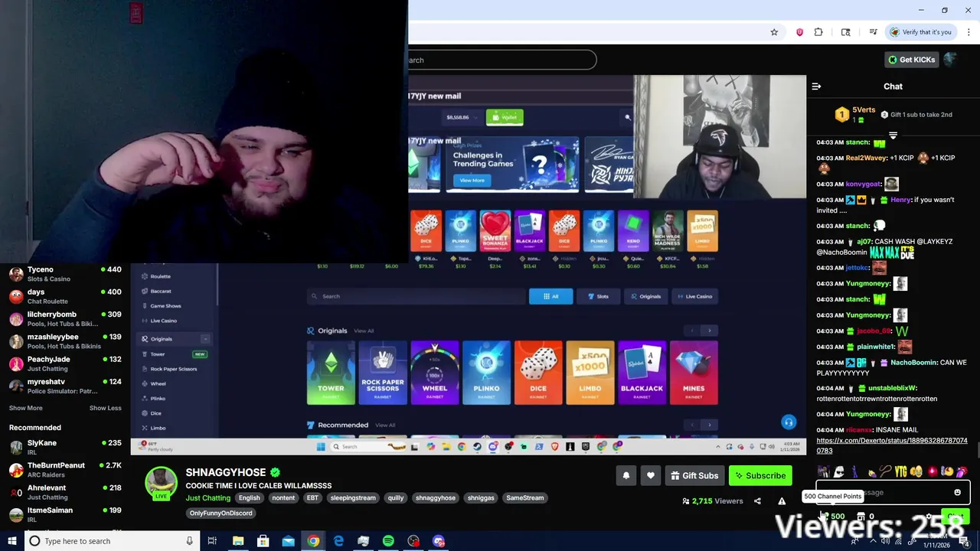
Task: Turn on notifications with the bell icon
Action: (x=626, y=476)
